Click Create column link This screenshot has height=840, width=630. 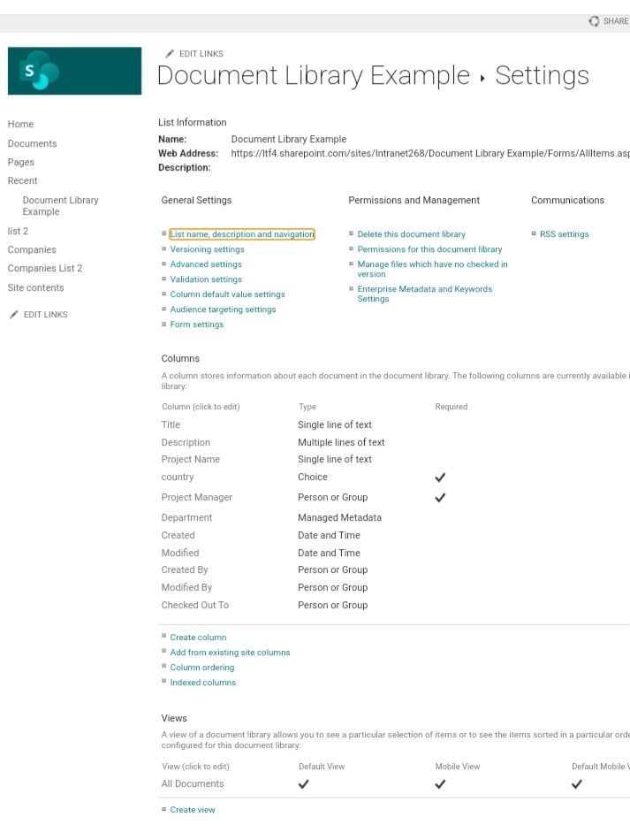coord(198,638)
